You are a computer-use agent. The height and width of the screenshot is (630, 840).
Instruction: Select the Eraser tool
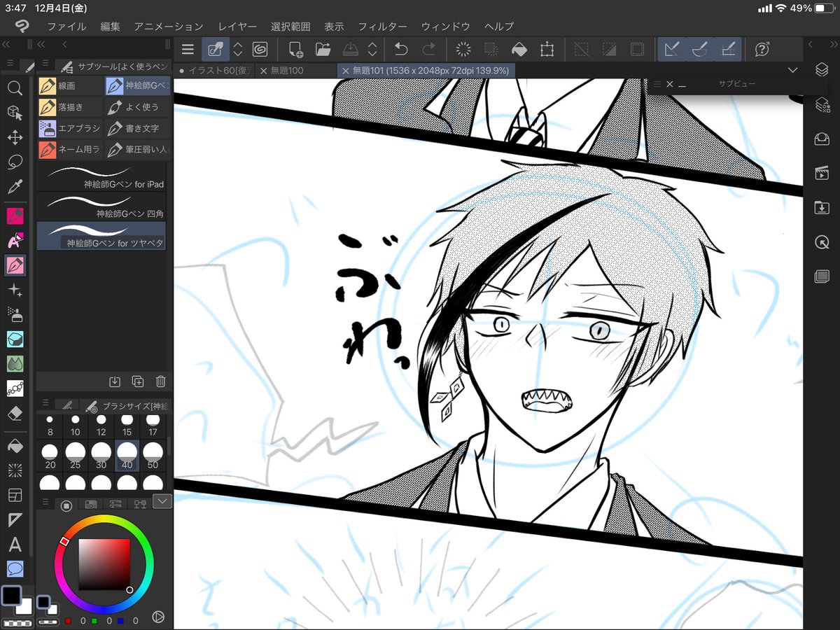click(15, 414)
